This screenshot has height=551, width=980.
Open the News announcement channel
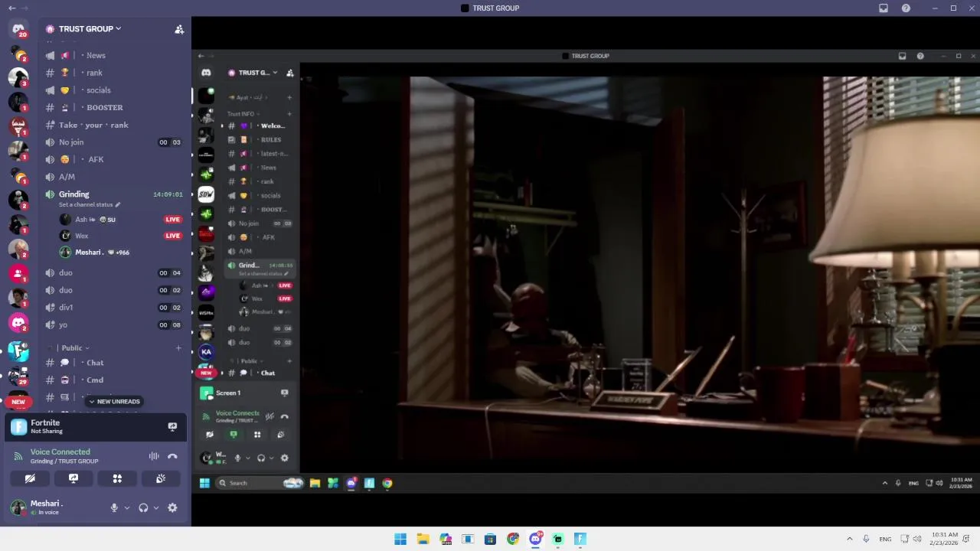(115, 55)
